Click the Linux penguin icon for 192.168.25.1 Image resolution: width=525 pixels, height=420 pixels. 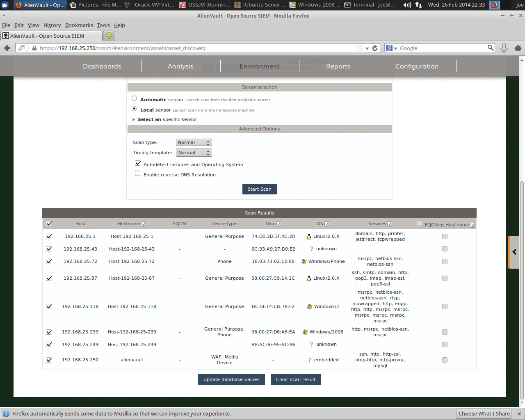pyautogui.click(x=309, y=237)
